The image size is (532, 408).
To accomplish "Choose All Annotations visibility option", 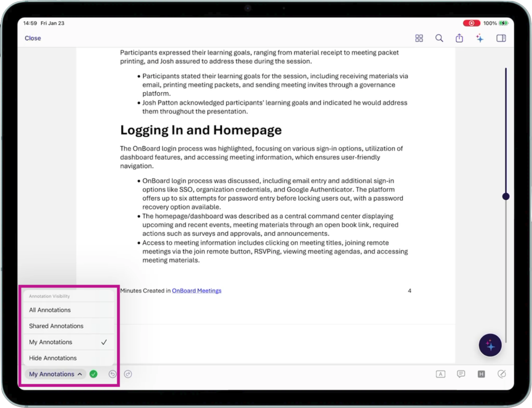I will click(x=50, y=310).
